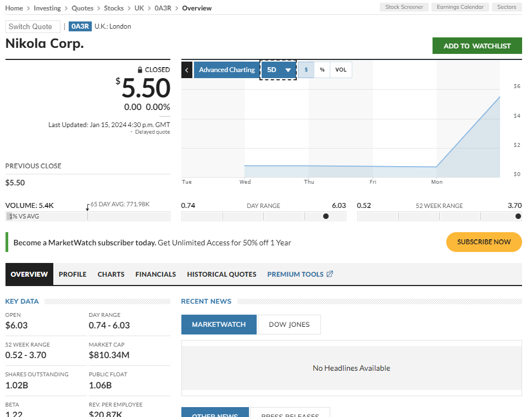Go to Investing breadcrumb
This screenshot has height=417, width=532.
point(47,8)
